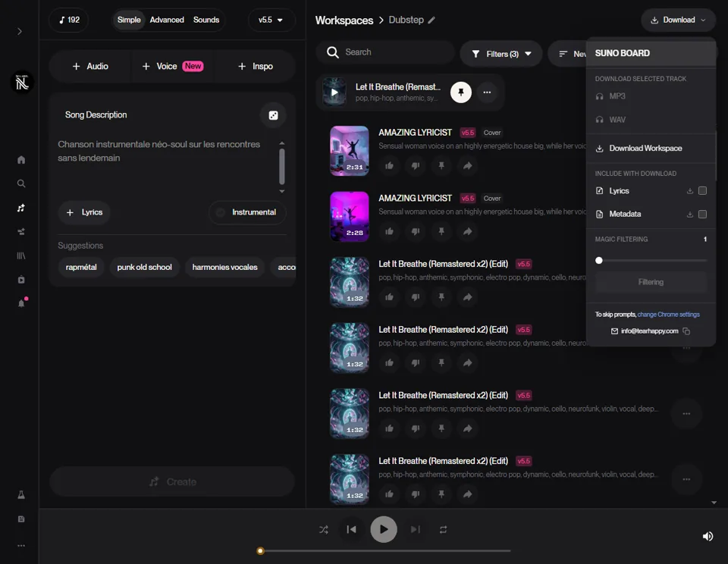This screenshot has height=564, width=728.
Task: Open the Library icon in sidebar
Action: click(21, 255)
